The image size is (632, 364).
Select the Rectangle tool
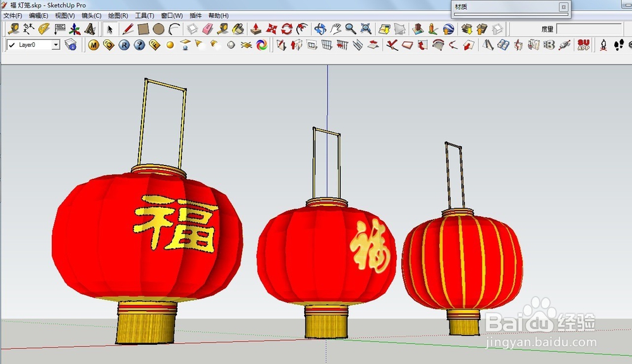(143, 29)
